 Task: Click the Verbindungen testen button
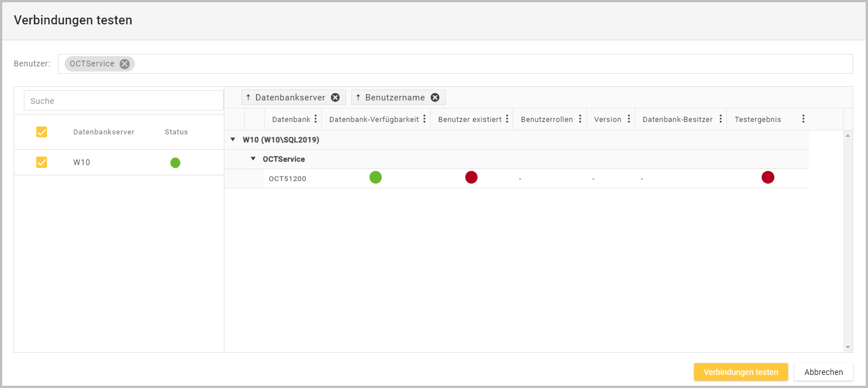pyautogui.click(x=741, y=372)
